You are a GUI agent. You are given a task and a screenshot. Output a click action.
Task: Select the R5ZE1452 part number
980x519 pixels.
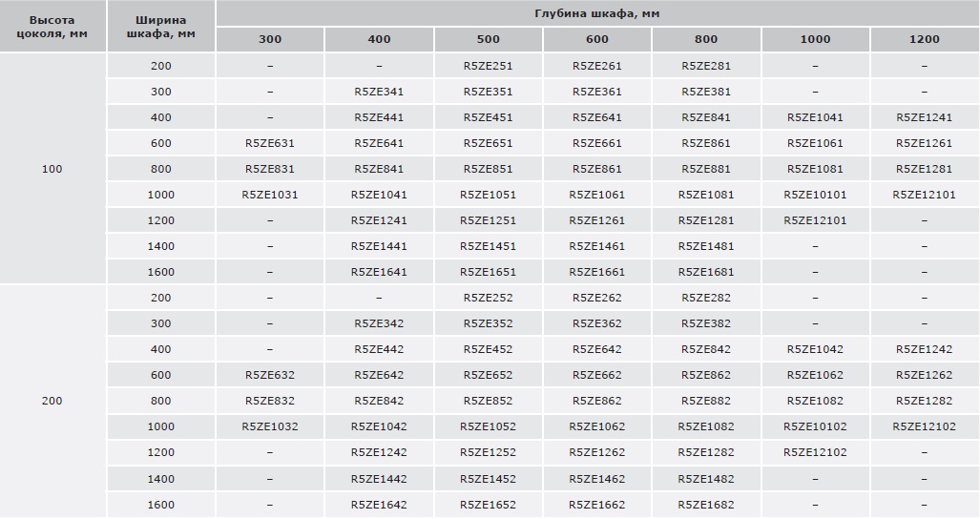pos(488,479)
